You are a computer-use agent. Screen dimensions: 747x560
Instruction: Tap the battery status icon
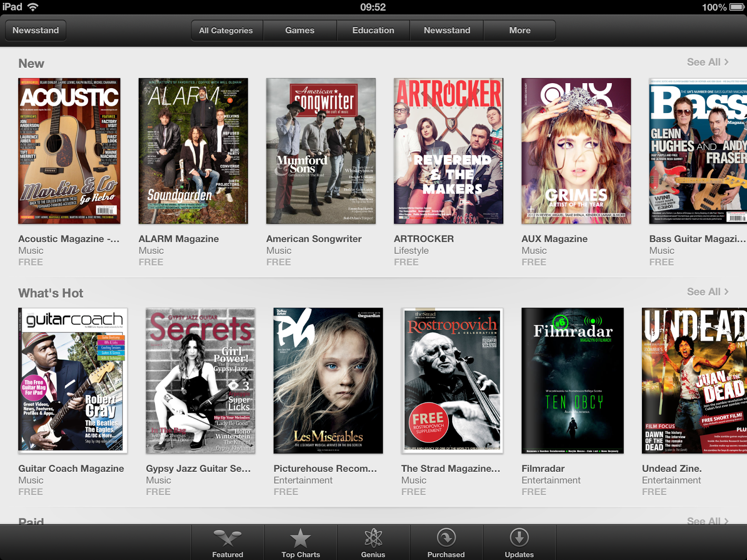738,7
